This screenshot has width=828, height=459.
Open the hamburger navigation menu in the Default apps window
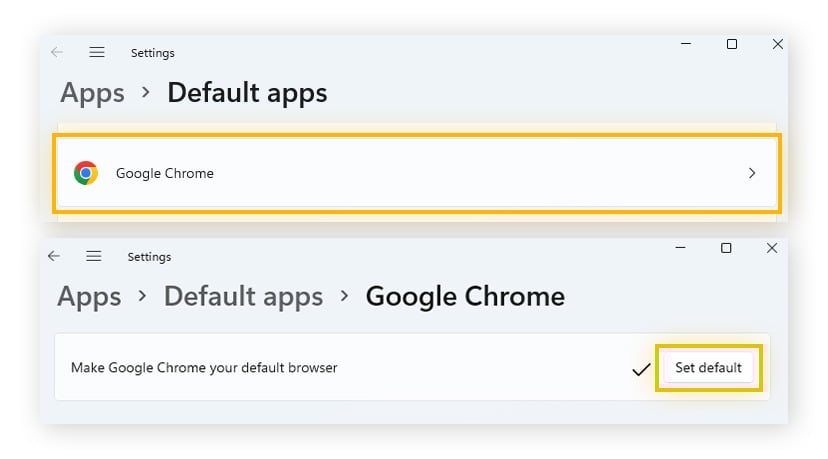click(97, 52)
